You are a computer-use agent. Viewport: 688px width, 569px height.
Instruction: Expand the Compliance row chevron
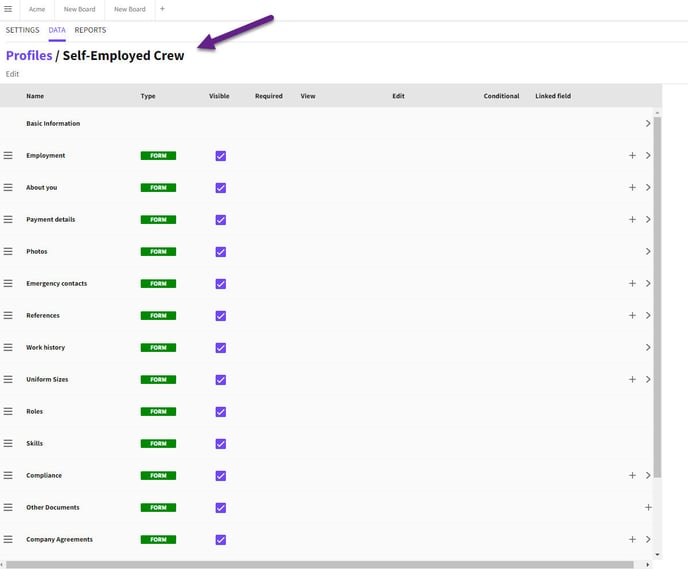click(648, 476)
